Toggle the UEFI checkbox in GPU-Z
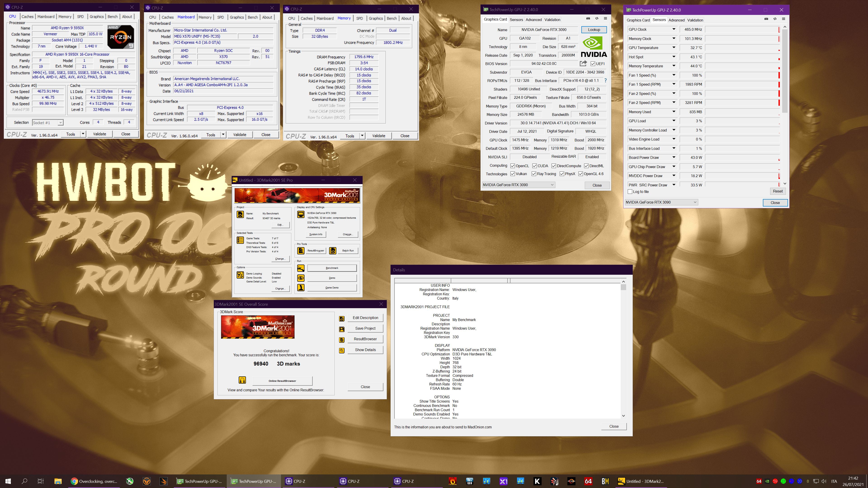Image resolution: width=868 pixels, height=488 pixels. click(593, 64)
